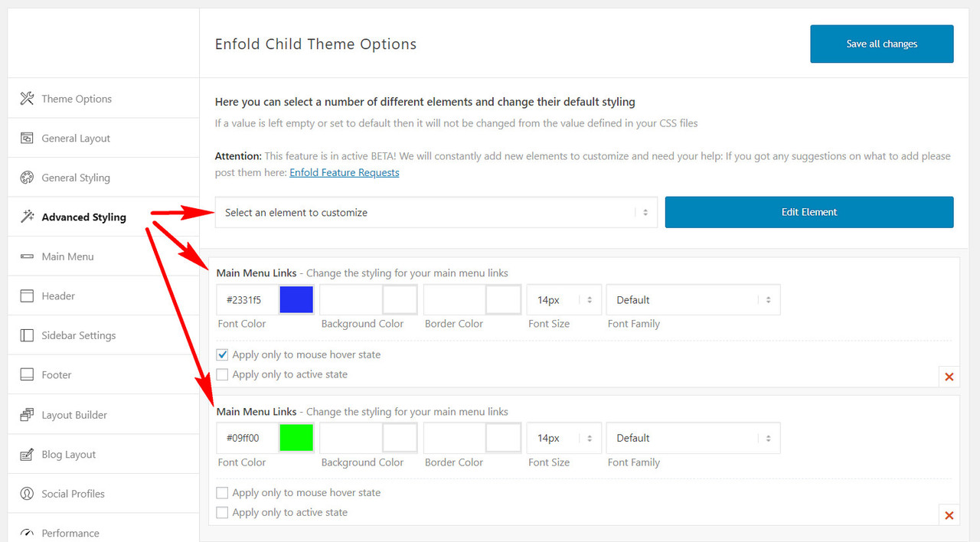Click the Blog Layout pencil icon
The width and height of the screenshot is (980, 542).
27,454
